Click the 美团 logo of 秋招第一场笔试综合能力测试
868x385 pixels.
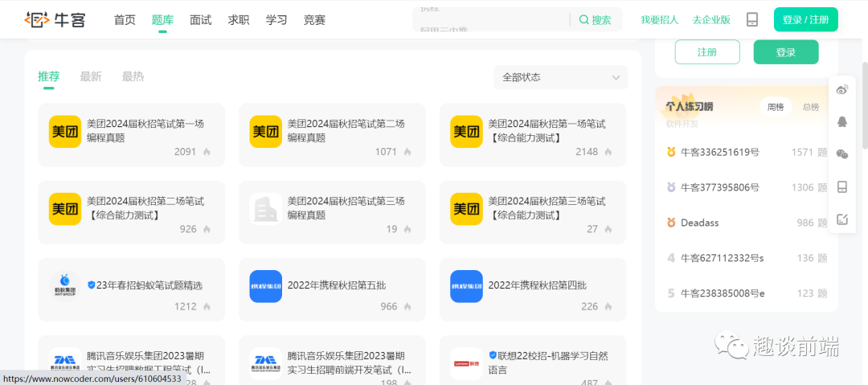[x=466, y=132]
